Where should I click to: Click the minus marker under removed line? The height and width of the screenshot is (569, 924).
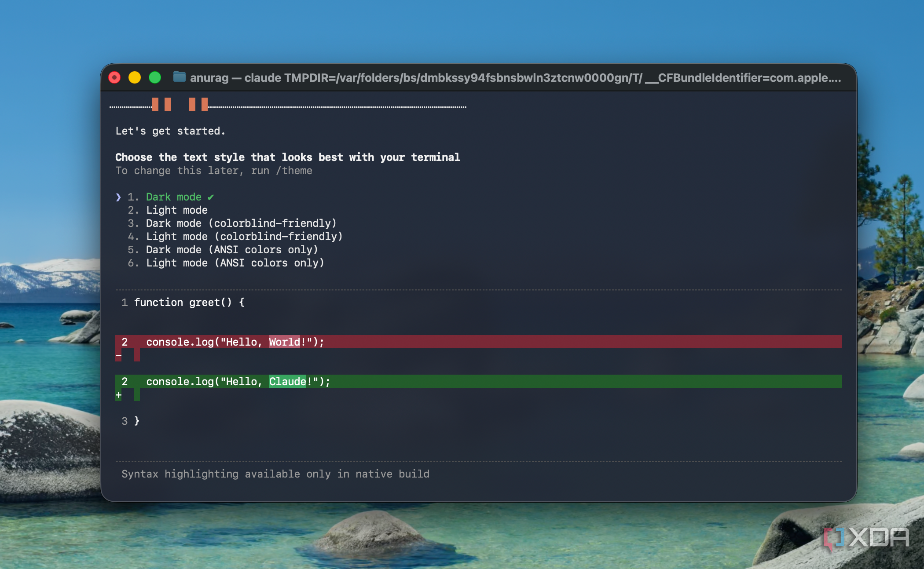coord(118,355)
